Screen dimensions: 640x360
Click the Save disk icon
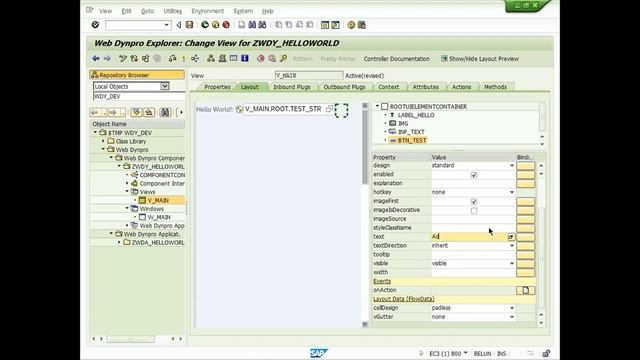(189, 25)
